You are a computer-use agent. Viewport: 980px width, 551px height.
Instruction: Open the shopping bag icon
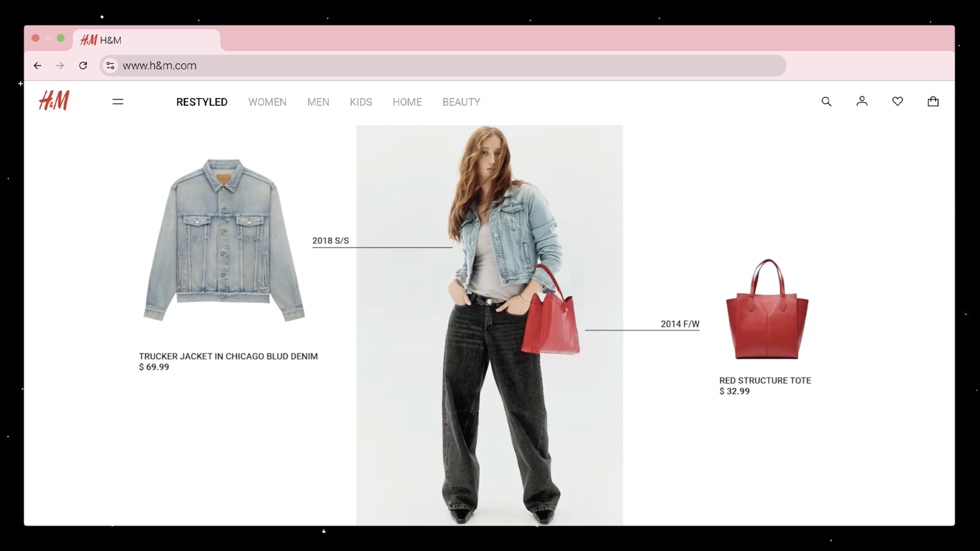[x=933, y=102]
